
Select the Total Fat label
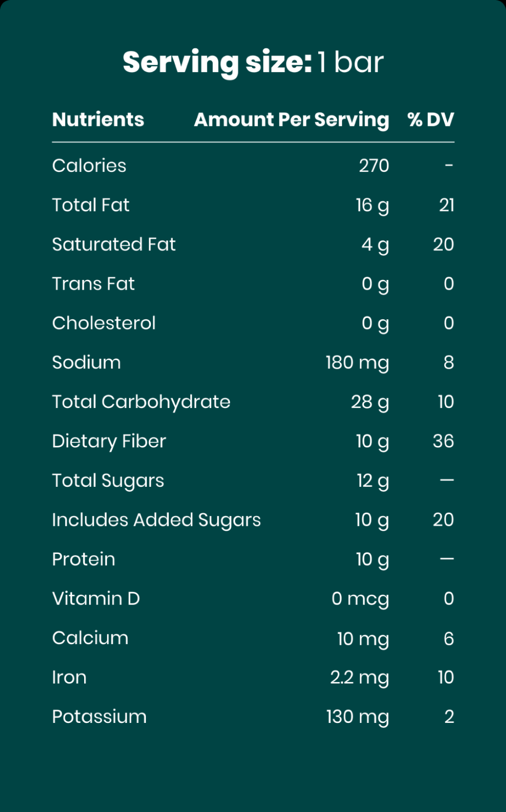tap(91, 205)
